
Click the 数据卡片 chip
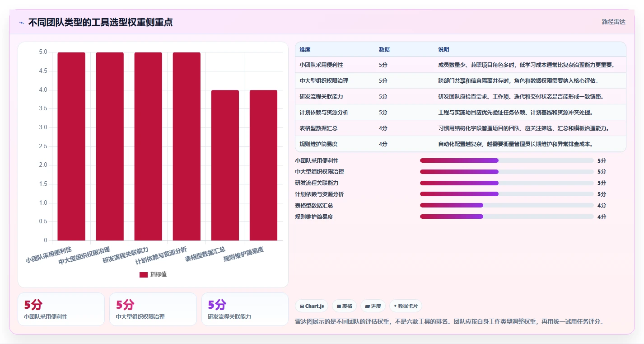pyautogui.click(x=406, y=306)
